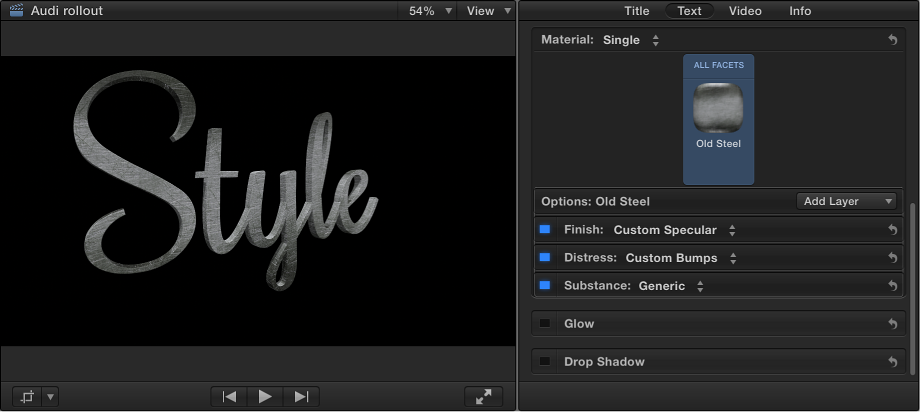Open the Substance Generic popup
Viewport: 920px width, 412px height.
click(671, 286)
